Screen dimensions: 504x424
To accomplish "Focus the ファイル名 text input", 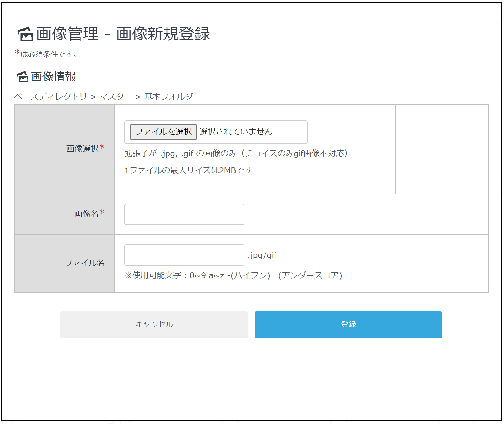I will [184, 255].
